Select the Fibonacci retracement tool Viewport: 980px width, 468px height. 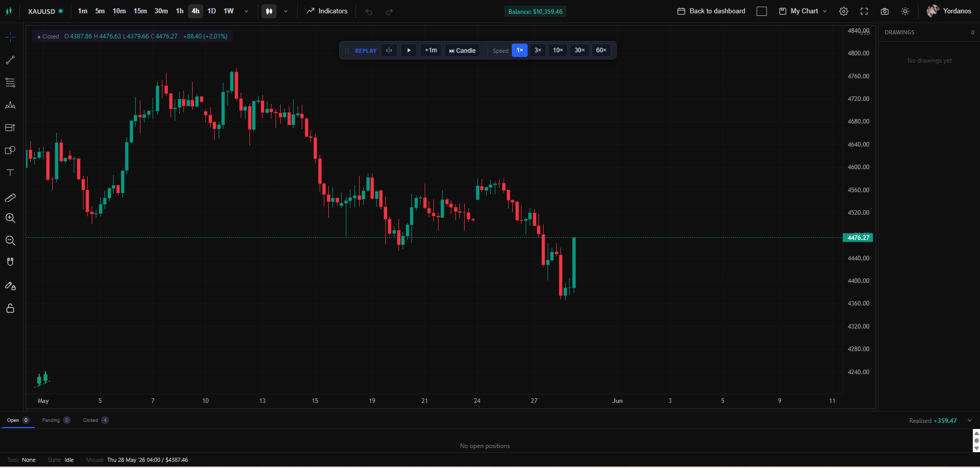tap(10, 83)
